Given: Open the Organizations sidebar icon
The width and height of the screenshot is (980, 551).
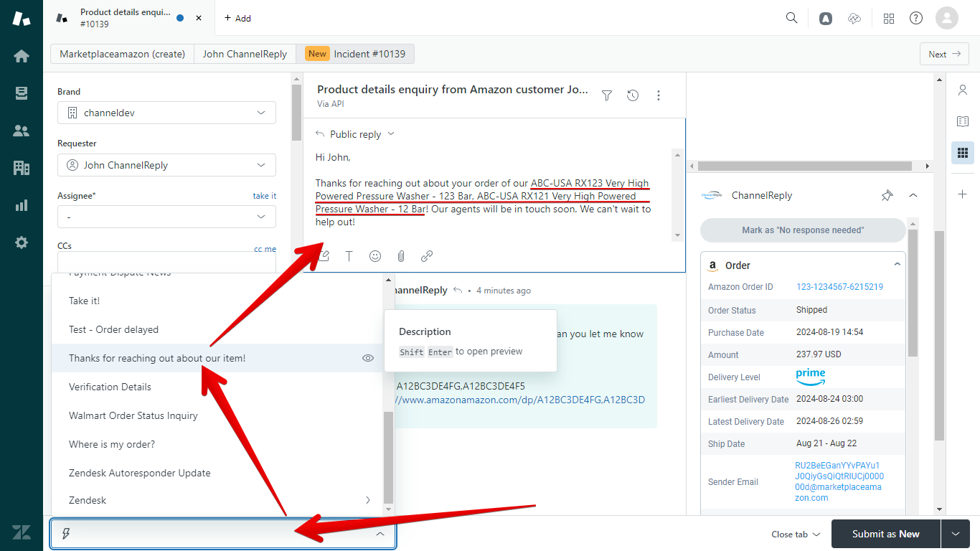Looking at the screenshot, I should tap(22, 168).
